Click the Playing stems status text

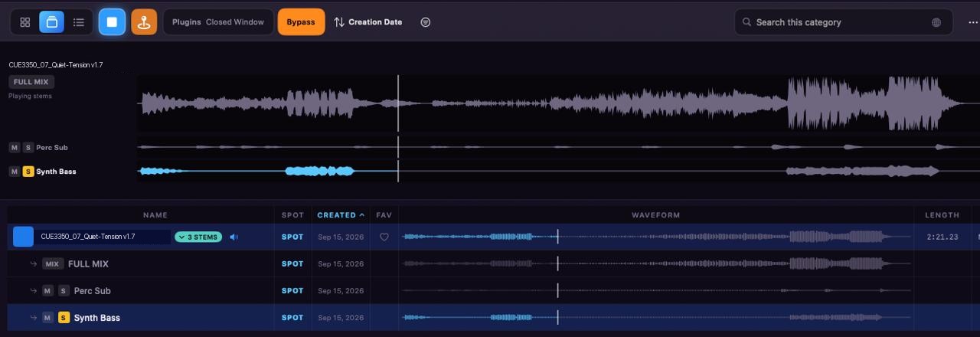point(31,96)
